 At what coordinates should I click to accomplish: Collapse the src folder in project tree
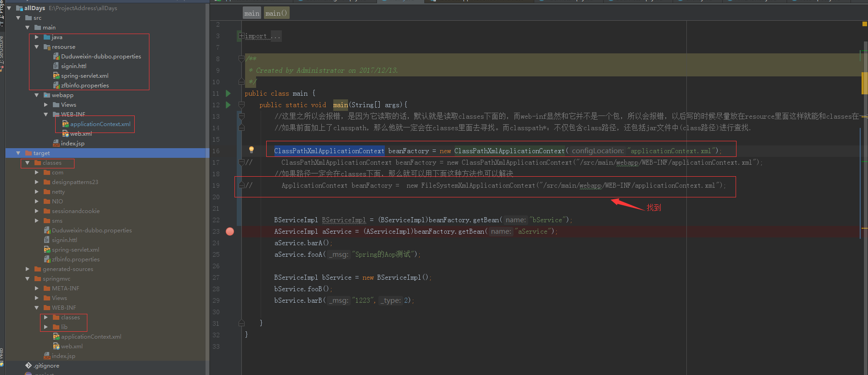(18, 17)
